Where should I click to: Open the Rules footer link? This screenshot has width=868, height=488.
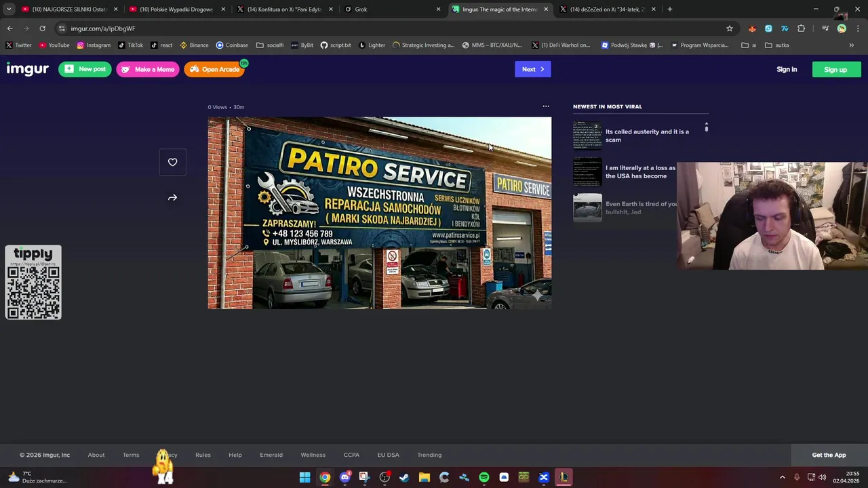pyautogui.click(x=203, y=455)
